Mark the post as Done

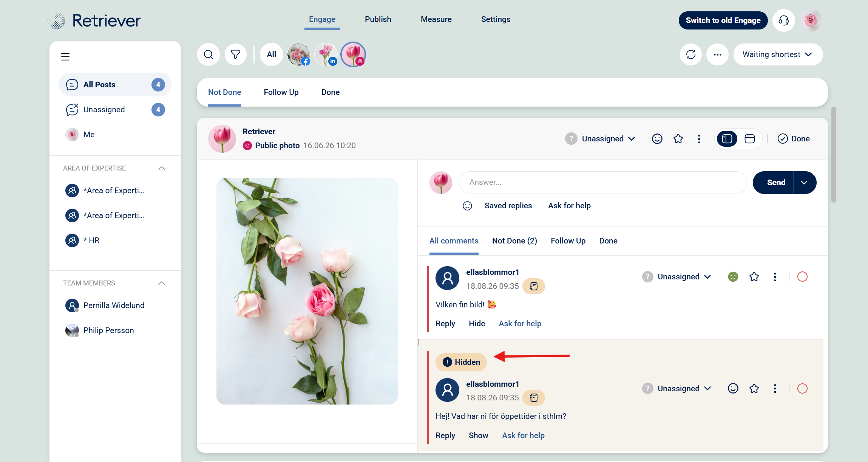tap(794, 139)
